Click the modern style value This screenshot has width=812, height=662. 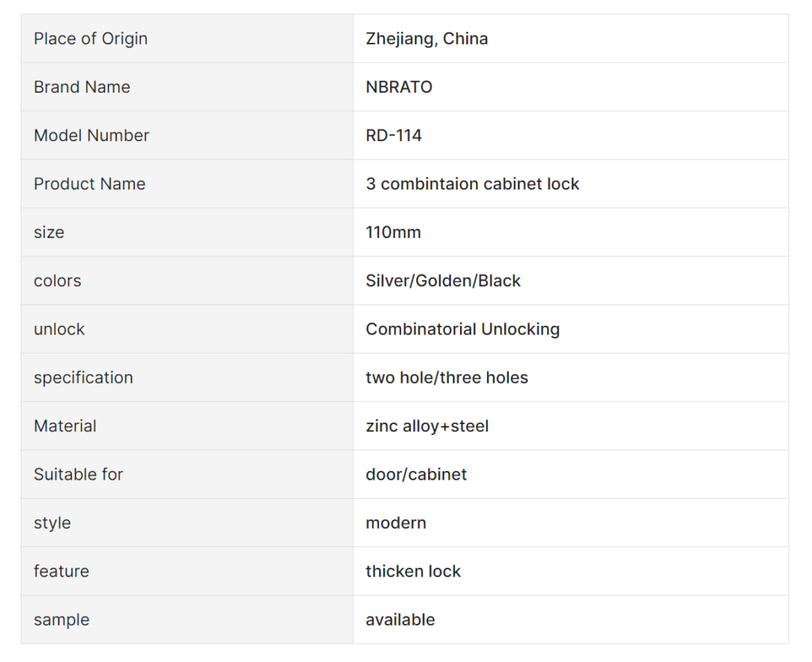[x=396, y=522]
